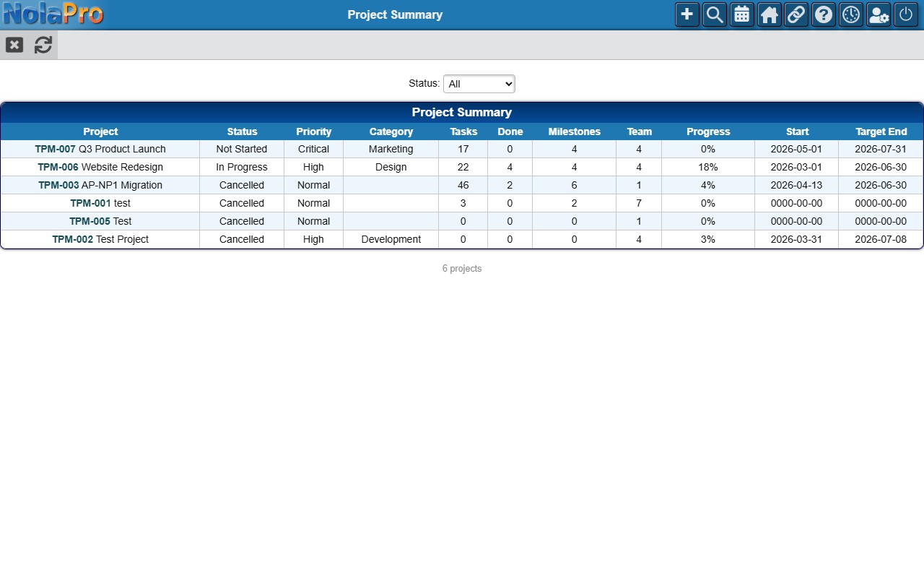Open the Status filter dropdown
The image size is (924, 578).
point(479,84)
